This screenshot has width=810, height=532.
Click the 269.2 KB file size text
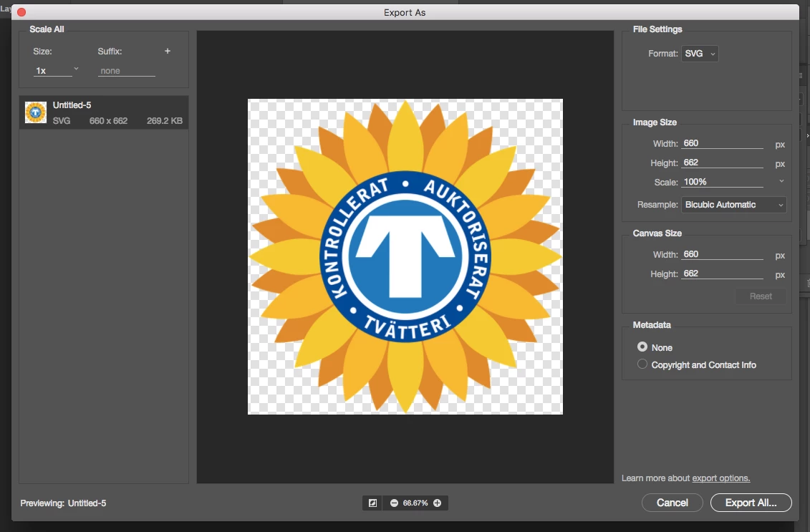tap(164, 121)
